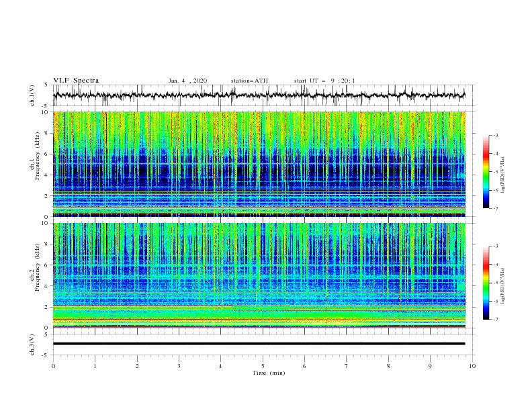Screen dimensions: 532x411
Task: Click the "8" kHz tick of ch.1 spectrogram
Action: [x=46, y=133]
